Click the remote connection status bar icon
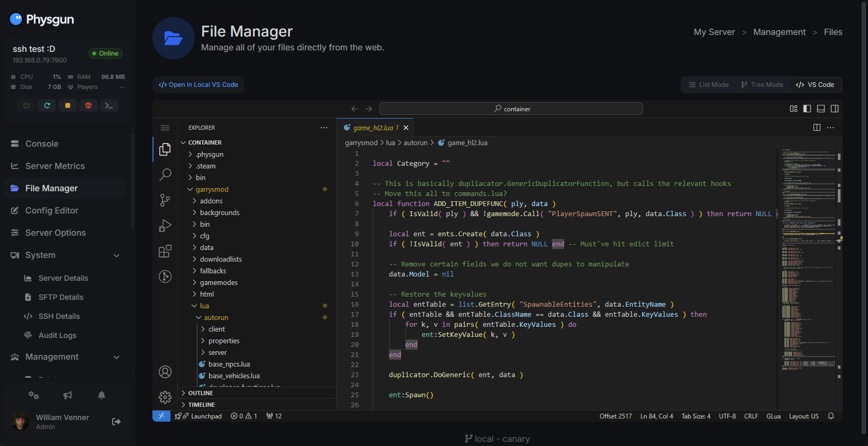This screenshot has height=446, width=868. [161, 416]
